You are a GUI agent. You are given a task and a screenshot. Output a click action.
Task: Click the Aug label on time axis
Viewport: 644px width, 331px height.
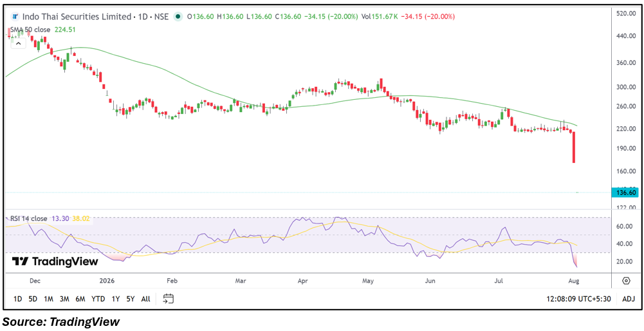tap(573, 281)
